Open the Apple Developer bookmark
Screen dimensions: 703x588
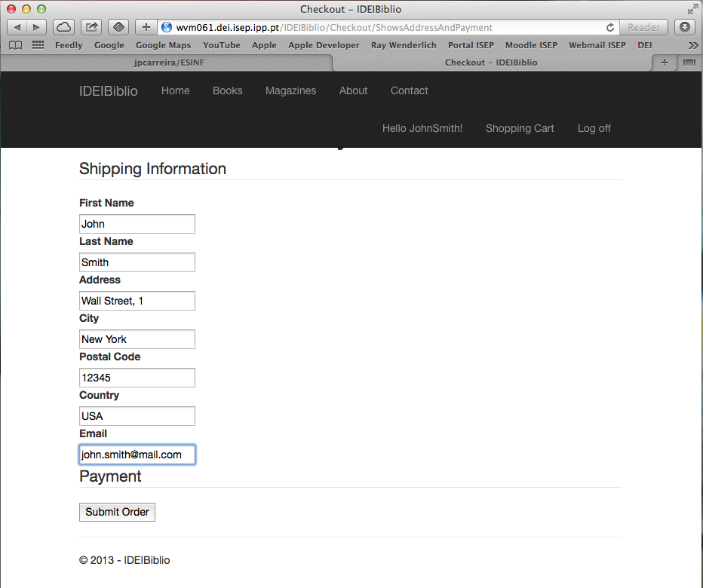pyautogui.click(x=324, y=45)
